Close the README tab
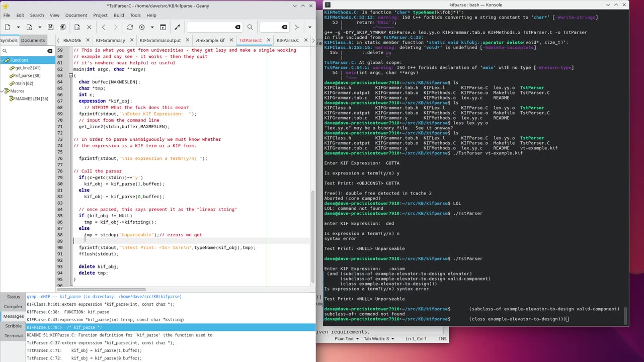644x362 pixels. coord(87,40)
